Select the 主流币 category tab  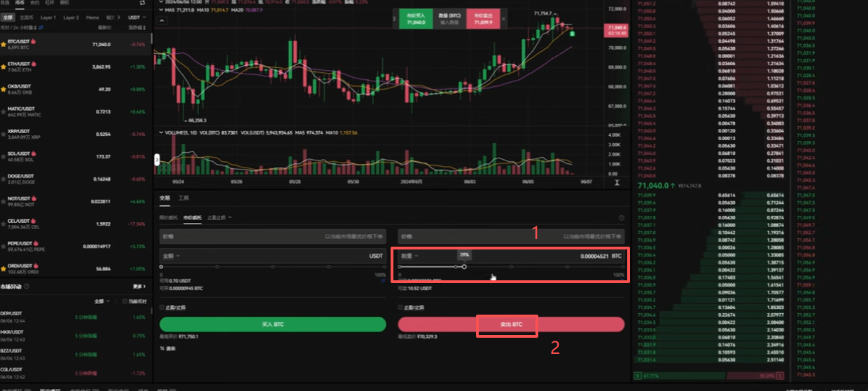tap(27, 17)
